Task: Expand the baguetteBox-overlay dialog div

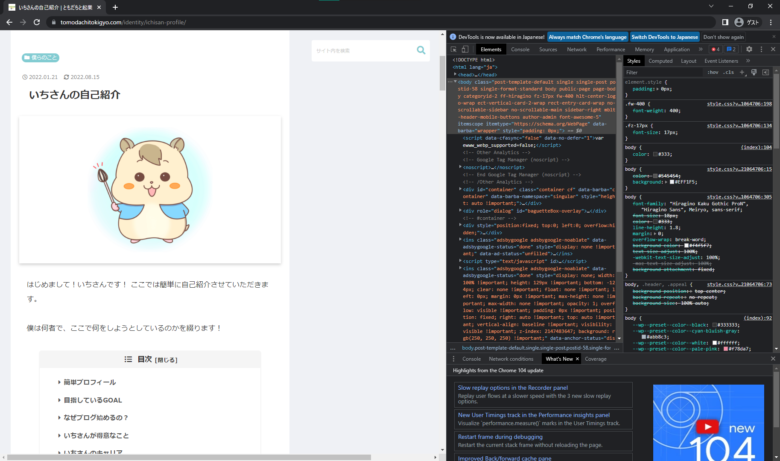Action: (460, 210)
